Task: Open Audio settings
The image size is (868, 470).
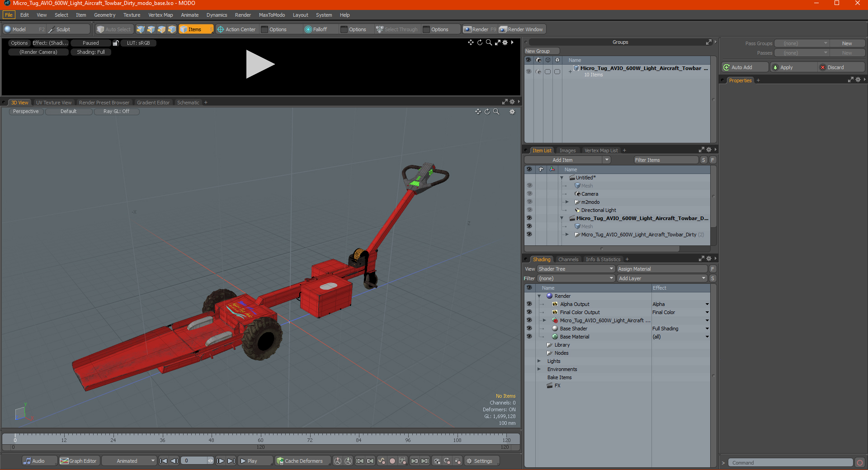Action: tap(39, 461)
